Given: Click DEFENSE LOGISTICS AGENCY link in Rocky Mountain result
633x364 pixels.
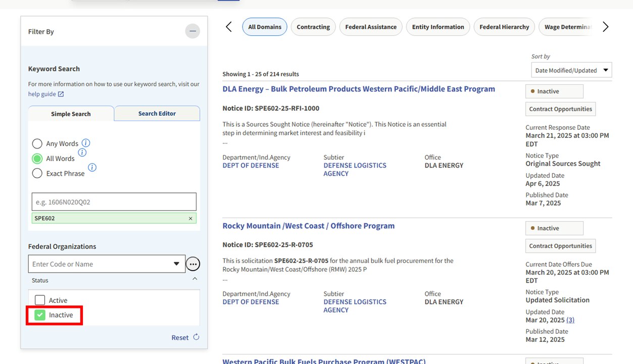Looking at the screenshot, I should point(355,306).
